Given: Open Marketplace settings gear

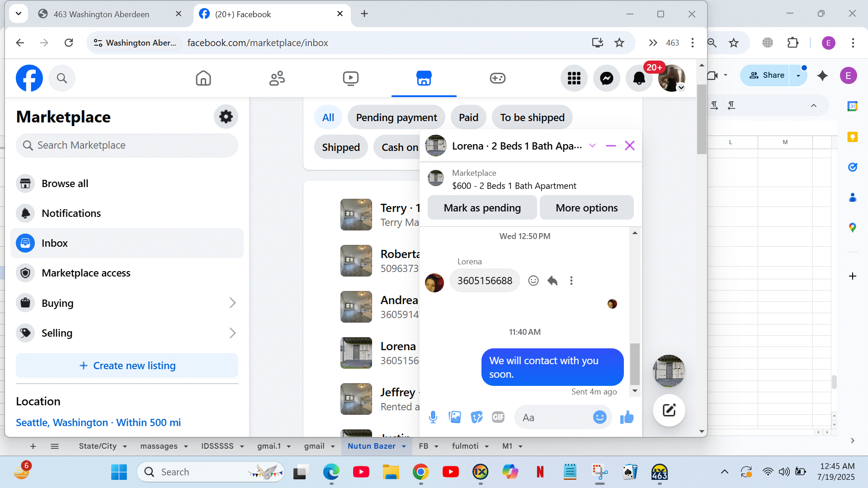Looking at the screenshot, I should pyautogui.click(x=226, y=117).
